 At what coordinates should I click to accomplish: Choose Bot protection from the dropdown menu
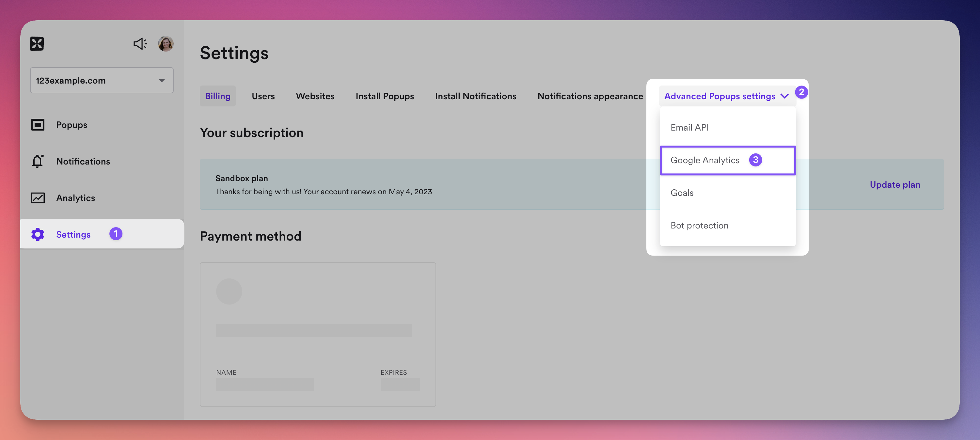coord(727,226)
